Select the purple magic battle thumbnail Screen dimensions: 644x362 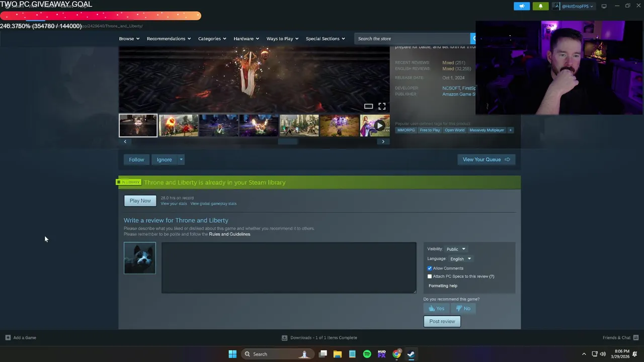point(339,125)
